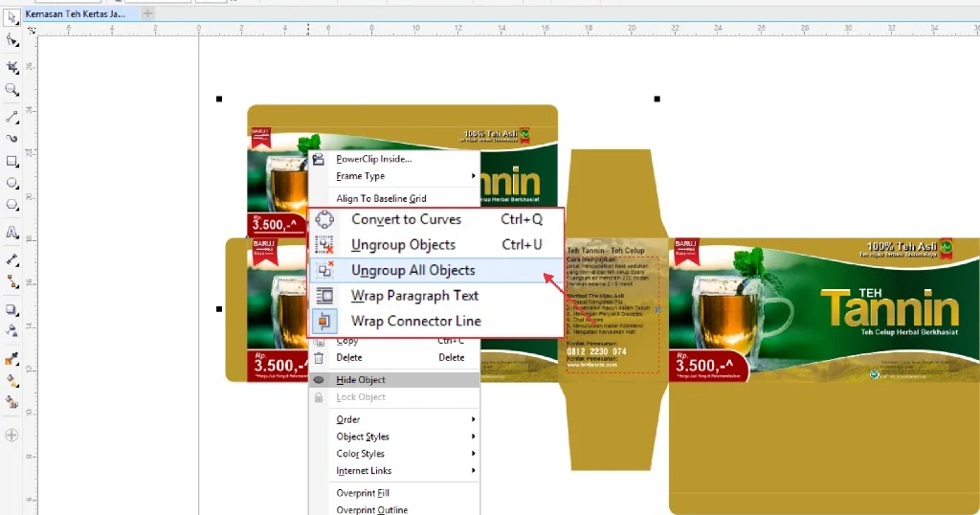Select the Ellipse tool
980x515 pixels.
(11, 183)
